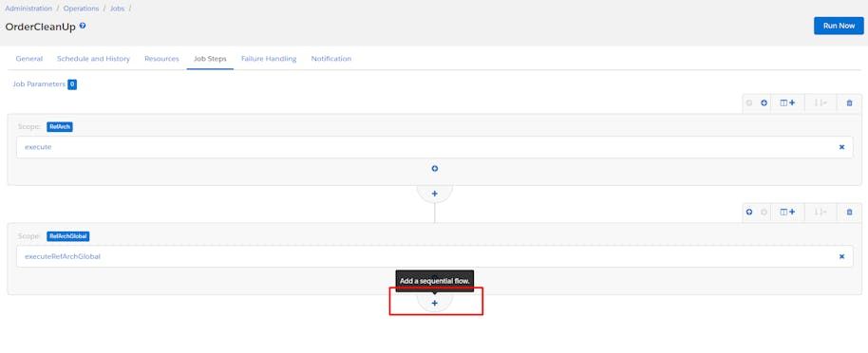Click disabled move-down arrow of RefArchGlobal flow
The height and width of the screenshot is (353, 868).
[764, 212]
